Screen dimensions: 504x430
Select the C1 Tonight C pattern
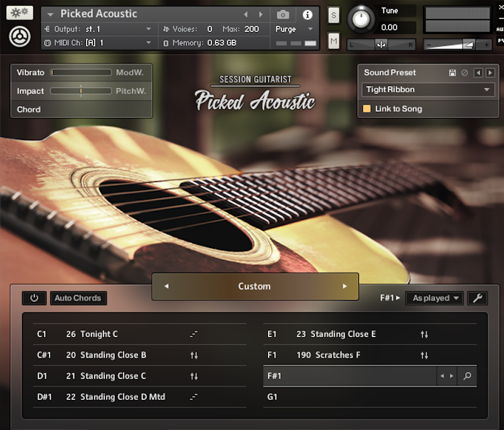coord(140,334)
